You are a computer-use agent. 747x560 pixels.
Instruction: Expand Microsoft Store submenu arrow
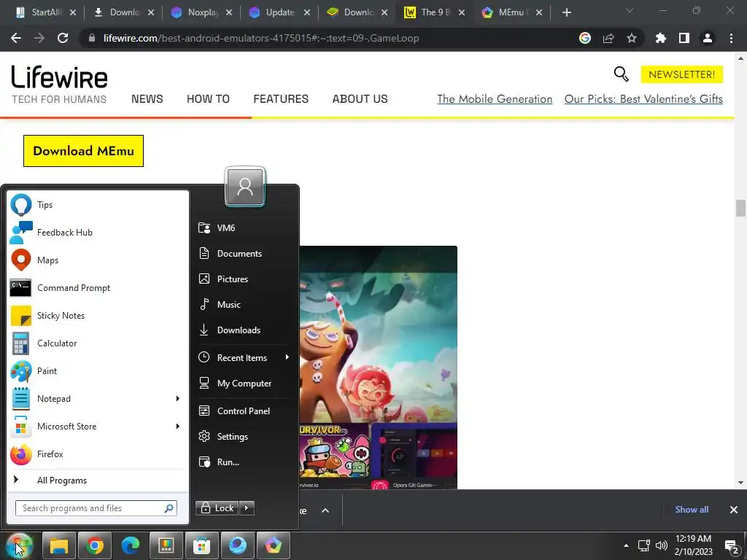[178, 426]
